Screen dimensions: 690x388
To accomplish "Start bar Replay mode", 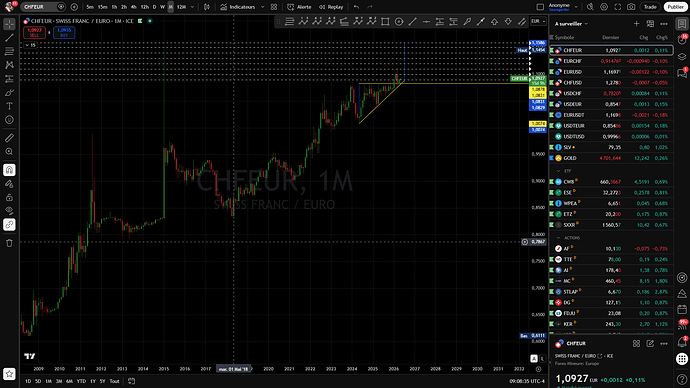I will point(331,7).
